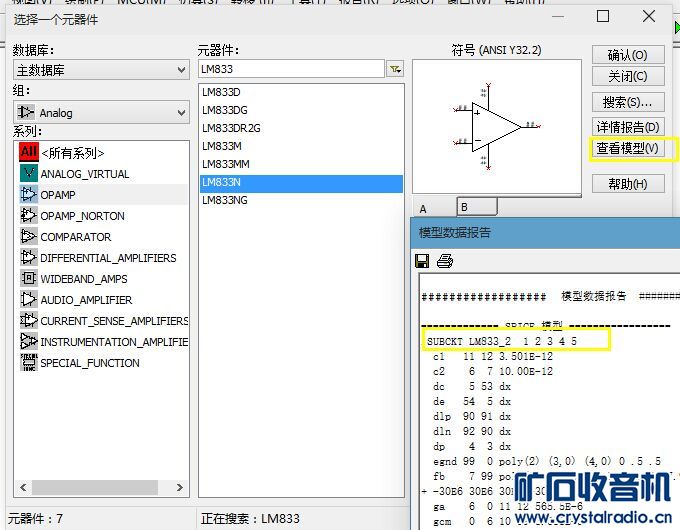This screenshot has width=680, height=530.
Task: Select the <所有系列> series row
Action: click(102, 152)
